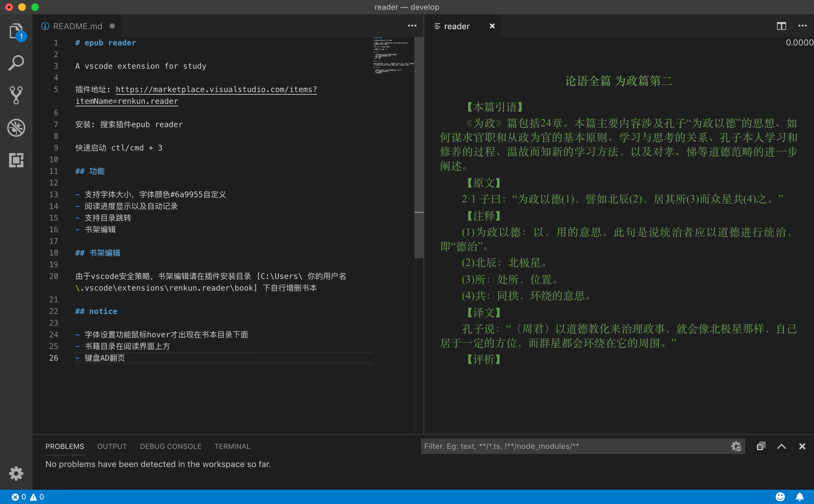This screenshot has height=504, width=814.
Task: Click the '## 书架编辑' heading on line 18
Action: tap(98, 253)
